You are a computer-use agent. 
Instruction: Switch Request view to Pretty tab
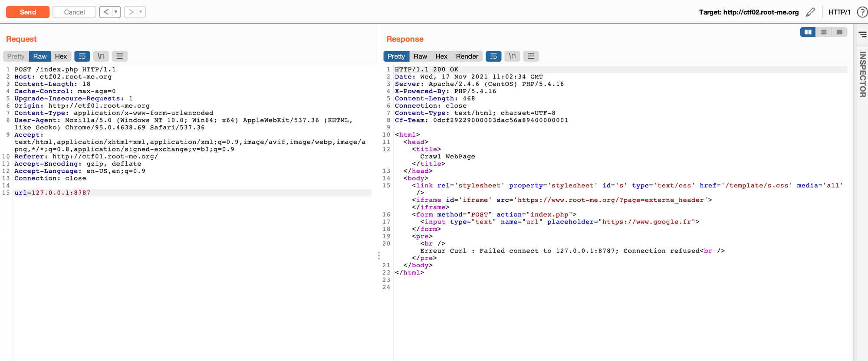pos(16,56)
